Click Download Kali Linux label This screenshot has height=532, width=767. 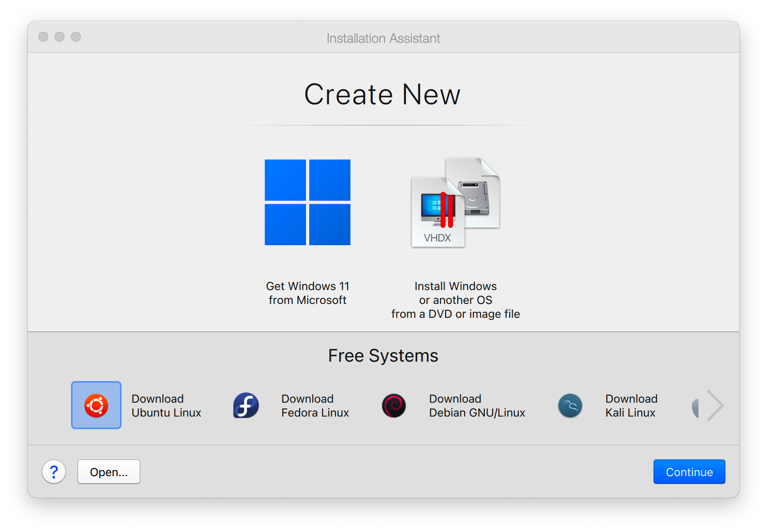[x=631, y=405]
